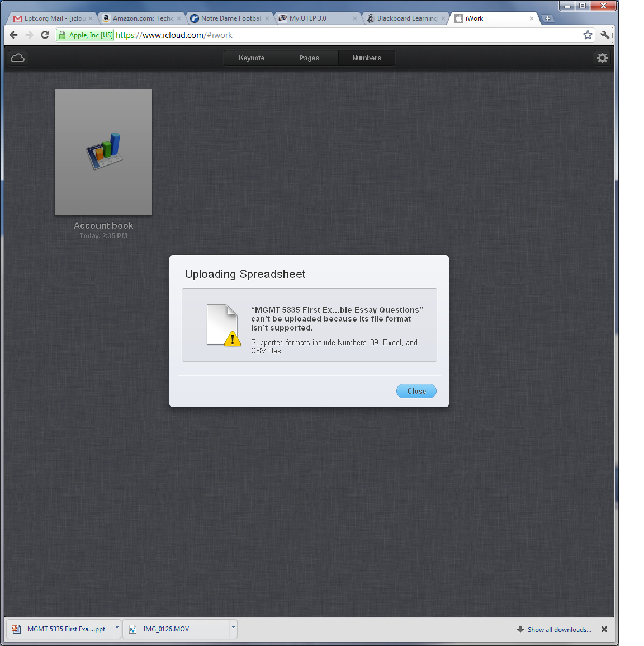Screen dimensions: 644x646
Task: Select the Numbers tab
Action: [x=366, y=58]
